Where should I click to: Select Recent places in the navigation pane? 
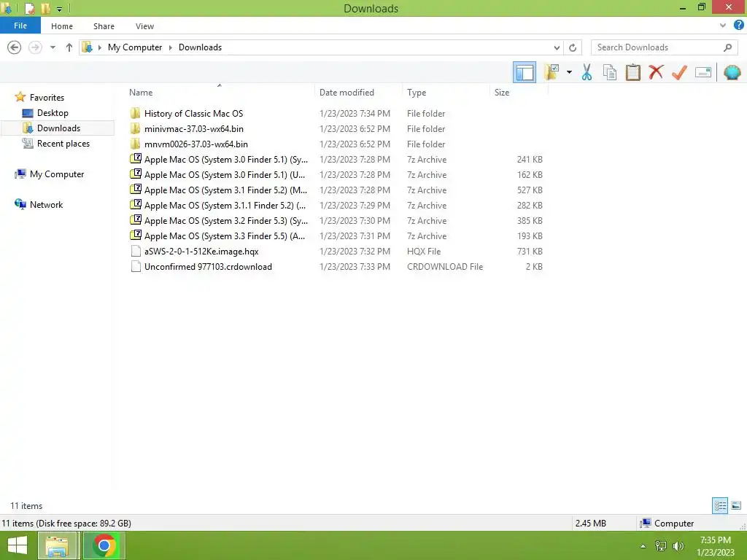point(63,144)
